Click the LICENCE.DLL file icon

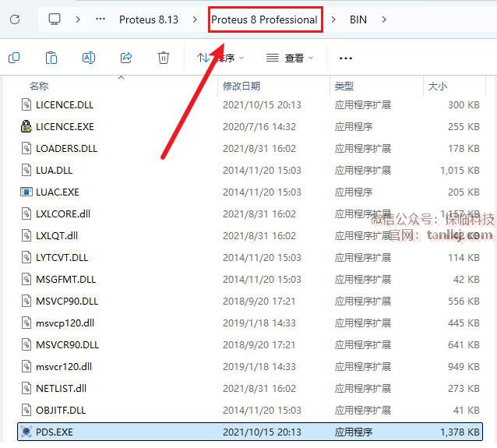[x=26, y=104]
